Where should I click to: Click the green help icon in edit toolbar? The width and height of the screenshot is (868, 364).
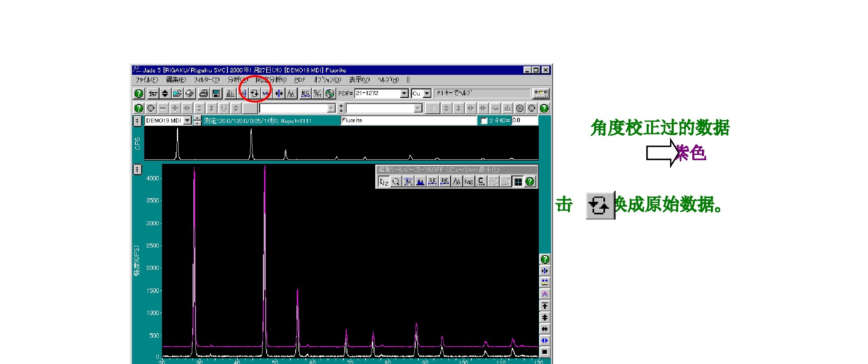pyautogui.click(x=530, y=182)
